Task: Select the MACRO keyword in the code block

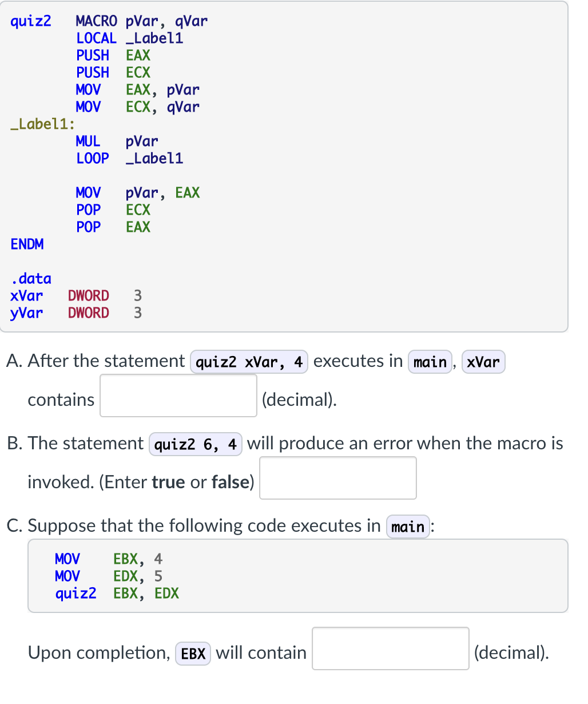Action: coord(95,21)
